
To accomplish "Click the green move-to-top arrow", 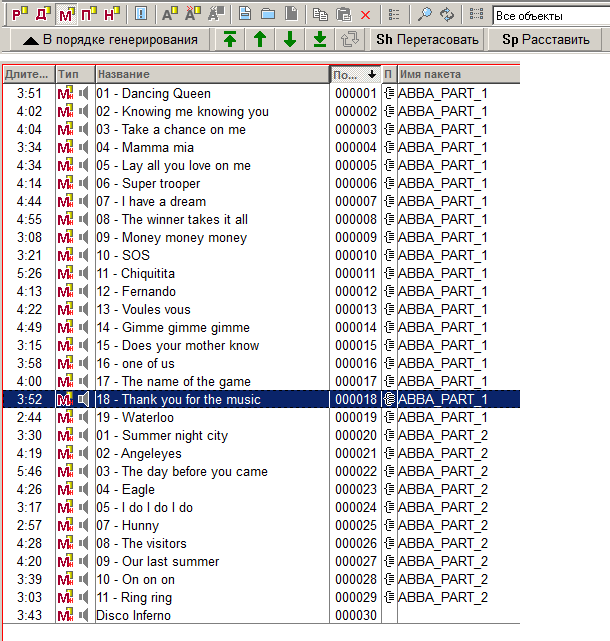I will 230,40.
